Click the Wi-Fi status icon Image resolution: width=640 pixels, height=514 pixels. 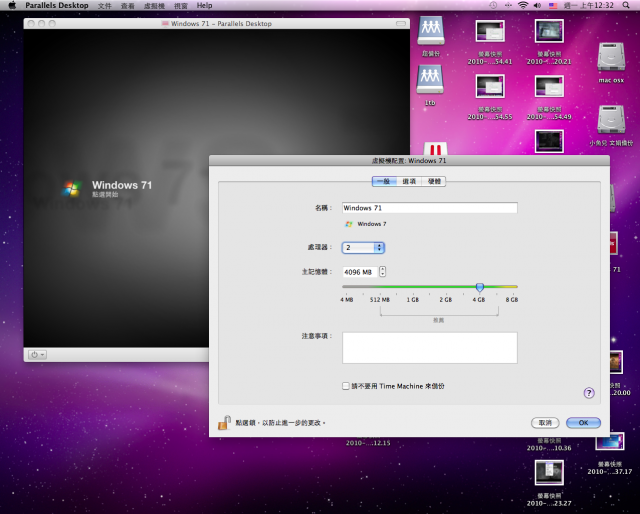click(x=523, y=5)
